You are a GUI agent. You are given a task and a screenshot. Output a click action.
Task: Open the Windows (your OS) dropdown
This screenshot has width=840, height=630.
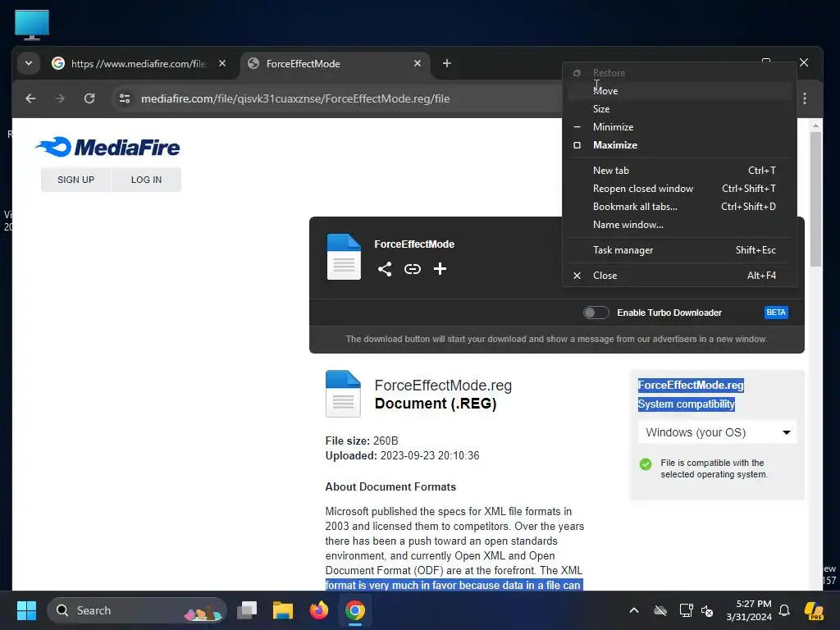point(717,432)
